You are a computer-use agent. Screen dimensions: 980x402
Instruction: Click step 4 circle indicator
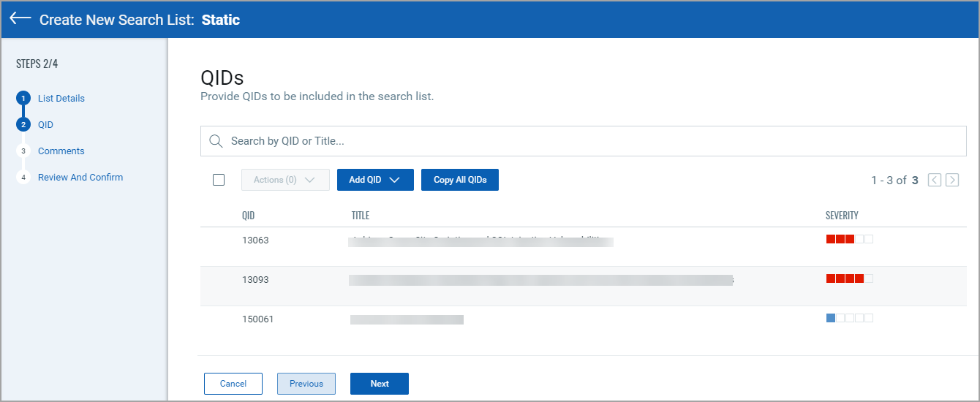[x=23, y=178]
